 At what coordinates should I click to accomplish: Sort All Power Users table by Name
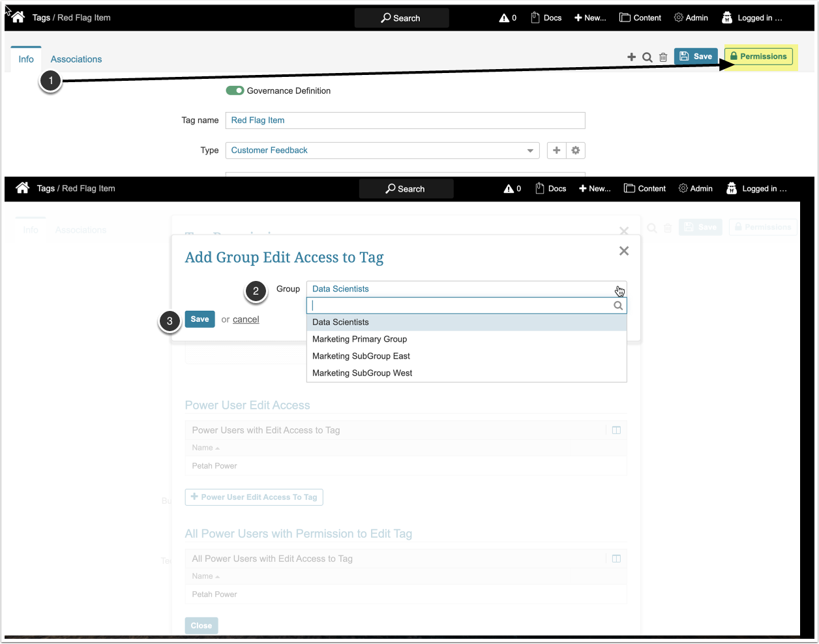point(205,576)
